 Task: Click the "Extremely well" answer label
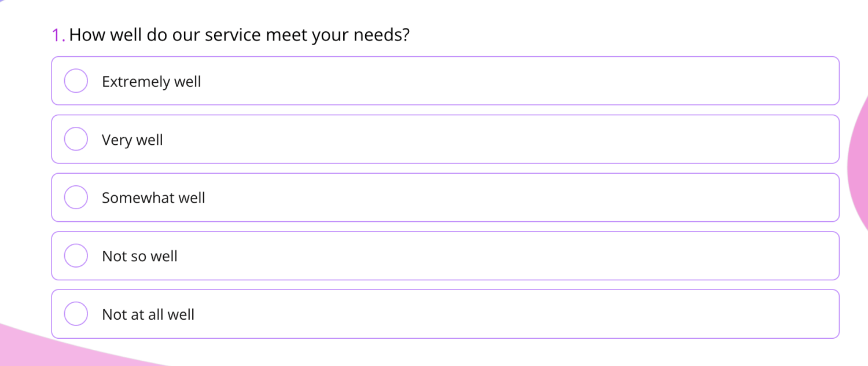(x=151, y=82)
